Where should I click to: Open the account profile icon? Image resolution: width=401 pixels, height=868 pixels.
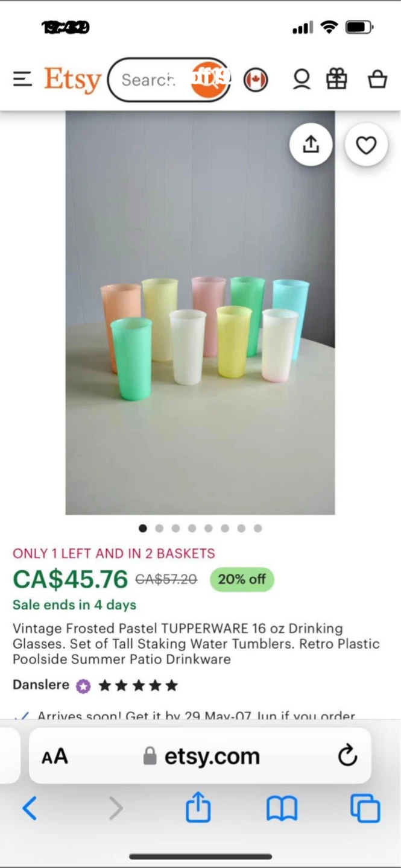302,80
